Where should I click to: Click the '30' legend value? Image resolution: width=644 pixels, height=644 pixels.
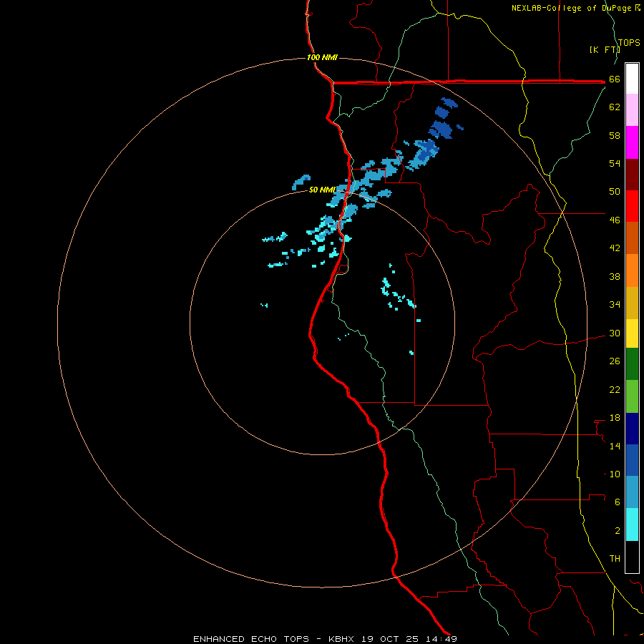615,333
